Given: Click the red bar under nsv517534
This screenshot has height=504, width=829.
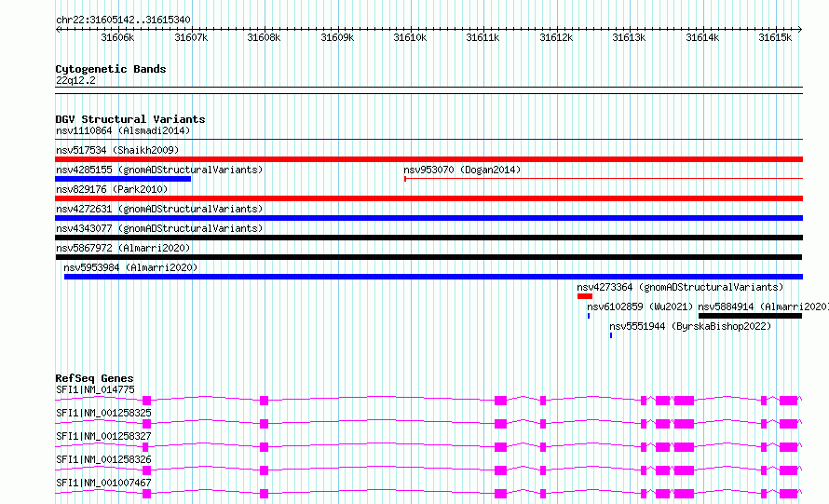Looking at the screenshot, I should (x=428, y=159).
